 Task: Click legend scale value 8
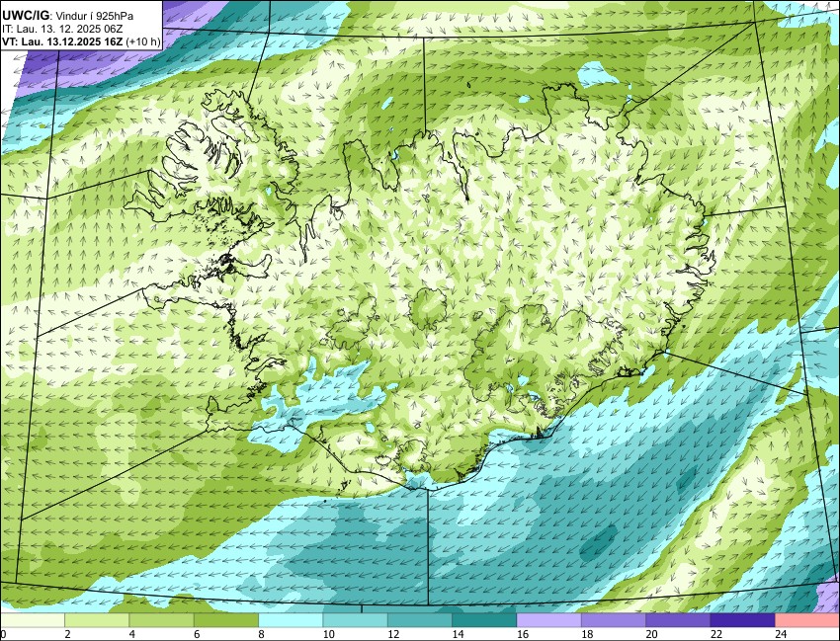pos(261,634)
